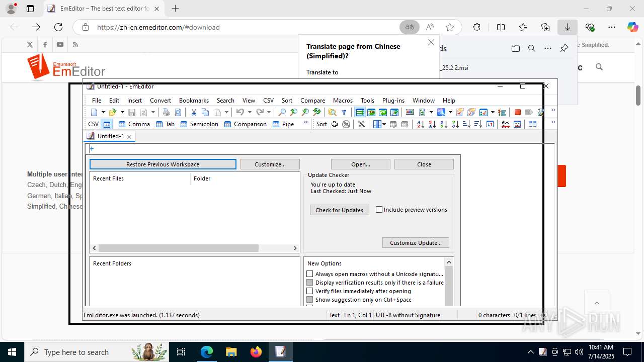The height and width of the screenshot is (362, 644).
Task: Open File Explorer from the taskbar
Action: pos(231,352)
